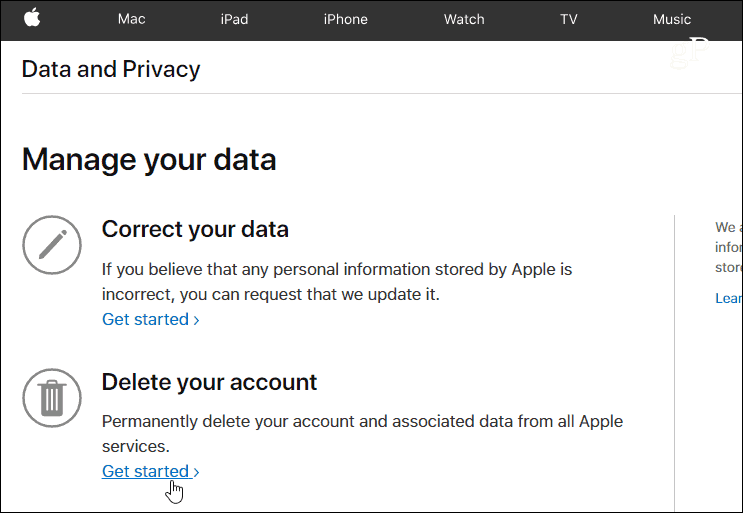Click the chevron after Correct your data's Get started
Image resolution: width=743 pixels, height=513 pixels.
coord(196,320)
